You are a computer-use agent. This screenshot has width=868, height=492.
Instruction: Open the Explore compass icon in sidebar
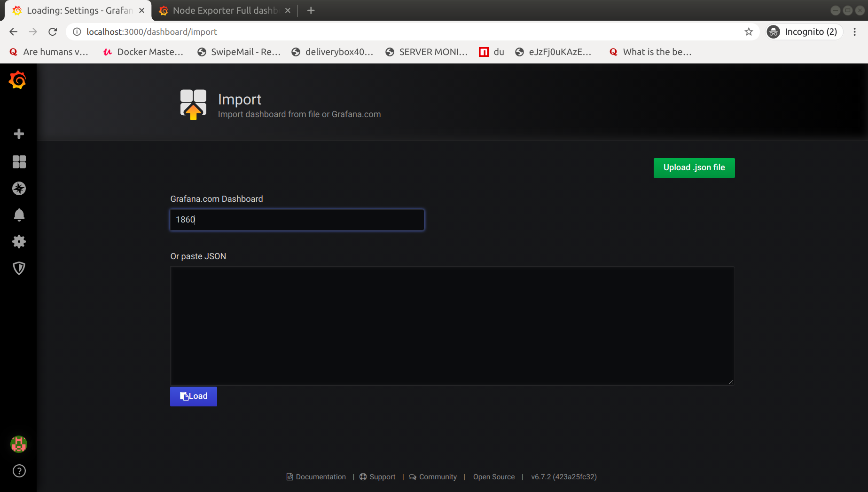(19, 189)
